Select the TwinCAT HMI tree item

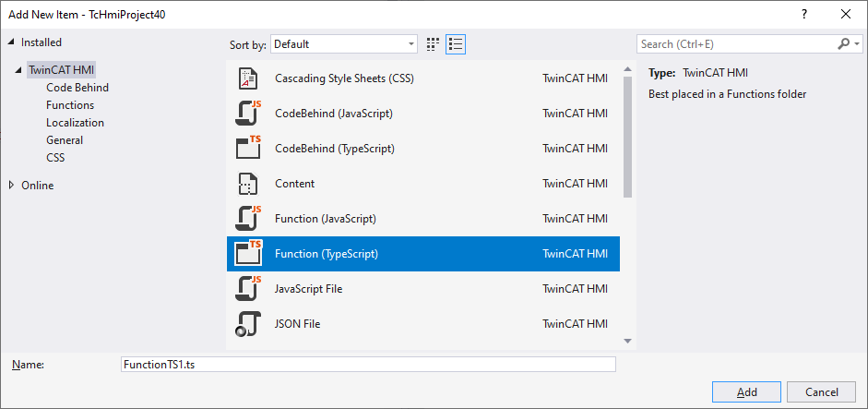point(62,70)
